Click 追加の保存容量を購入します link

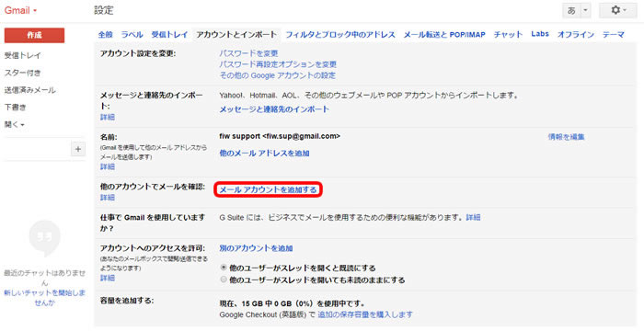pos(365,314)
